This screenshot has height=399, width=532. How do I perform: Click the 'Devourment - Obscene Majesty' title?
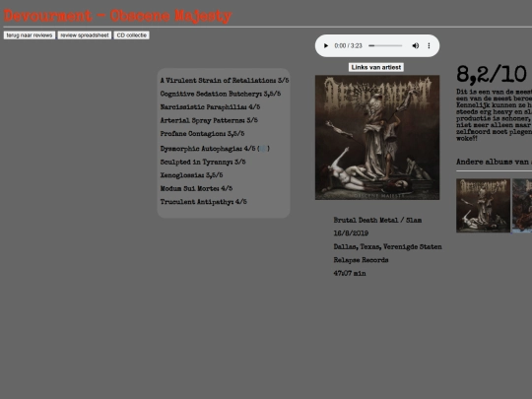point(118,16)
